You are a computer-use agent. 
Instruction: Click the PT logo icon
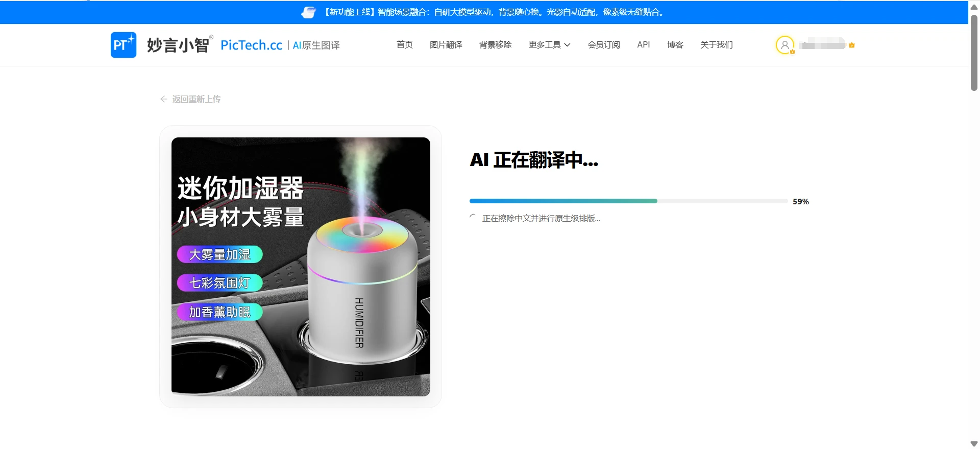click(124, 45)
